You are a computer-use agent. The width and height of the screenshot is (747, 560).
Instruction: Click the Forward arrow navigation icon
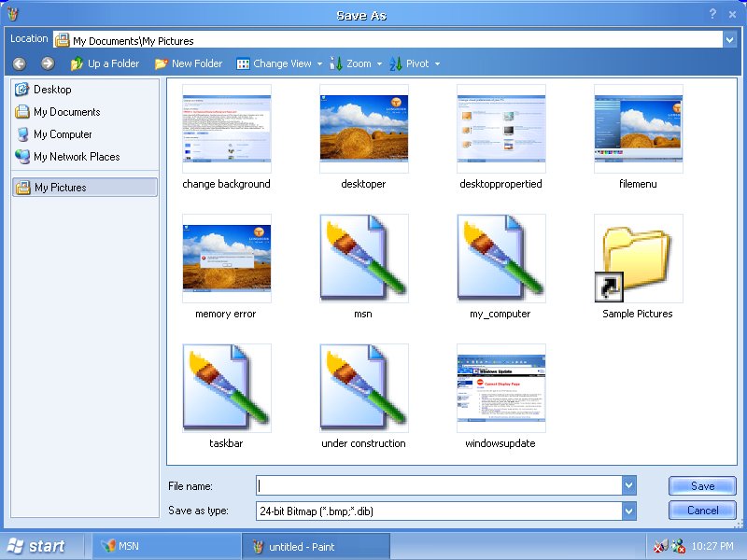[x=48, y=63]
